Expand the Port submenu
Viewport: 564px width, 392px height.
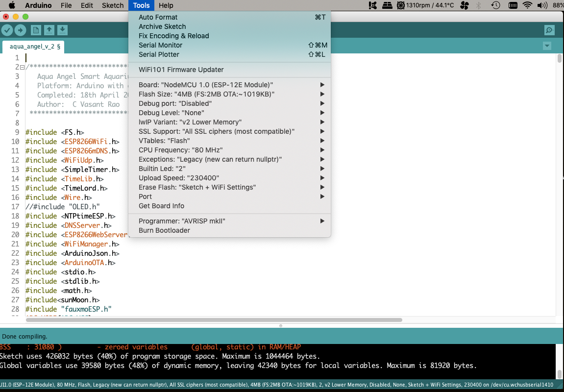pos(229,197)
